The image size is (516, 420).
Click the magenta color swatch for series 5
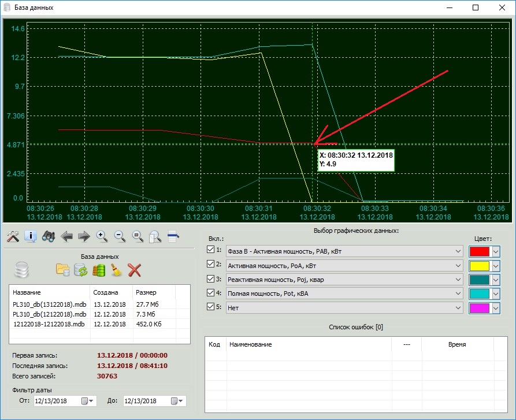(x=480, y=308)
